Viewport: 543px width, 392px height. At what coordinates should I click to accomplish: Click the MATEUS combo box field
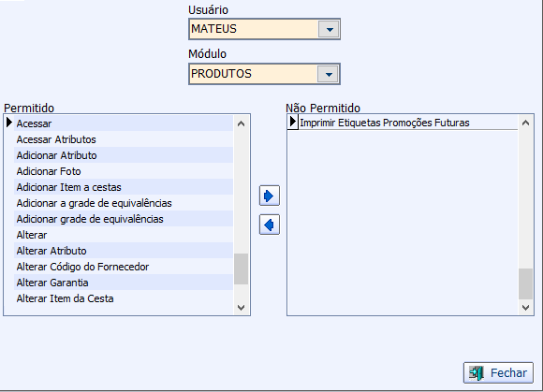(264, 29)
